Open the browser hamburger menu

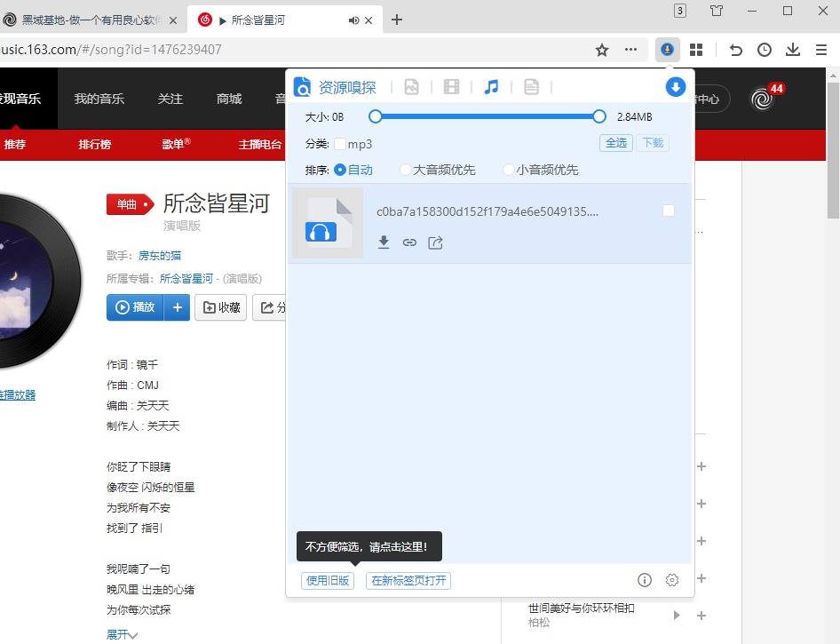click(821, 50)
